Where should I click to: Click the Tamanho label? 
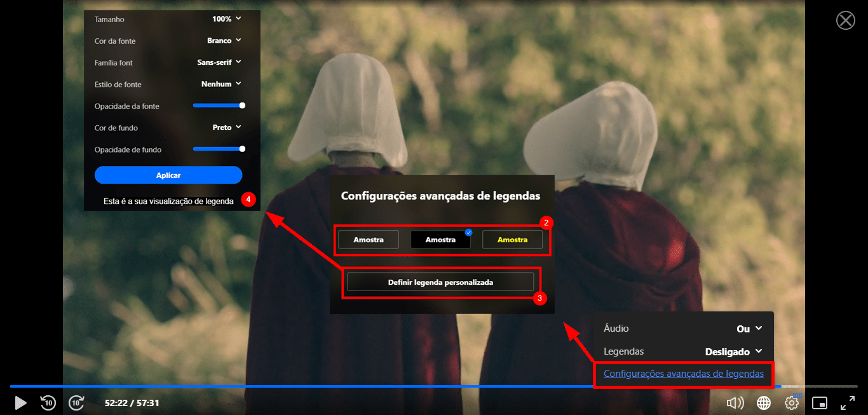click(109, 20)
